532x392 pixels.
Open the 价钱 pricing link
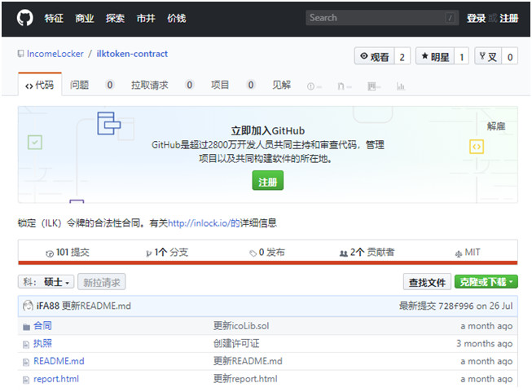click(177, 18)
